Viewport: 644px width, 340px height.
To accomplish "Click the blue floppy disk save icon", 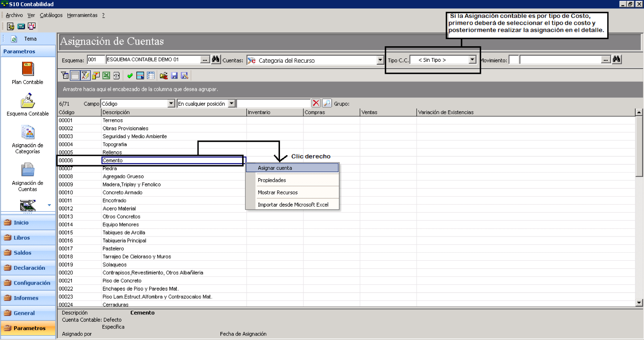I will (x=174, y=75).
